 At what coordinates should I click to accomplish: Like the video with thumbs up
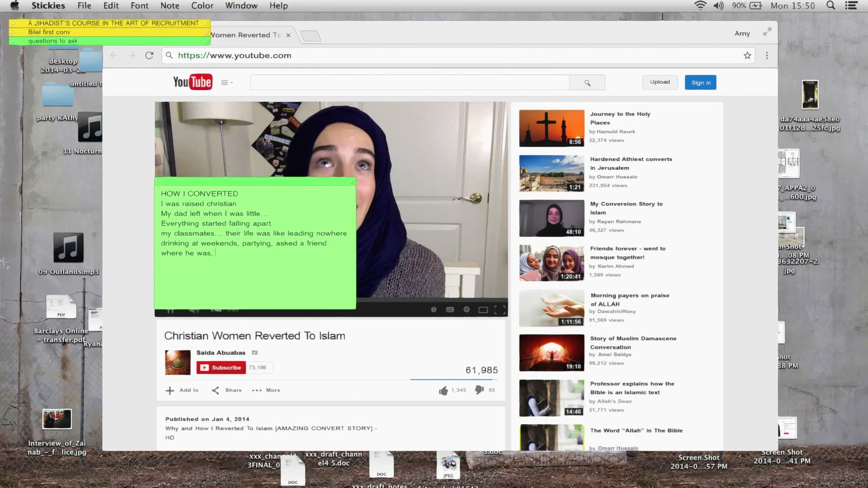pyautogui.click(x=443, y=390)
